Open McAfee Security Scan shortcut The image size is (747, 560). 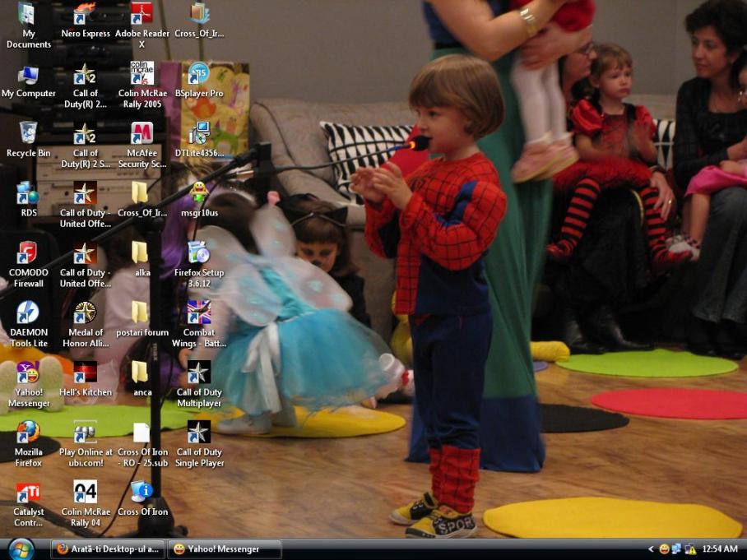[x=142, y=133]
